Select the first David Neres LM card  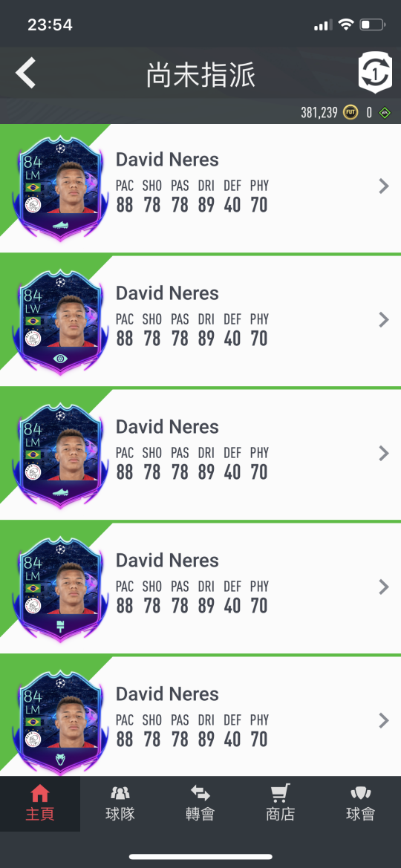pos(60,188)
